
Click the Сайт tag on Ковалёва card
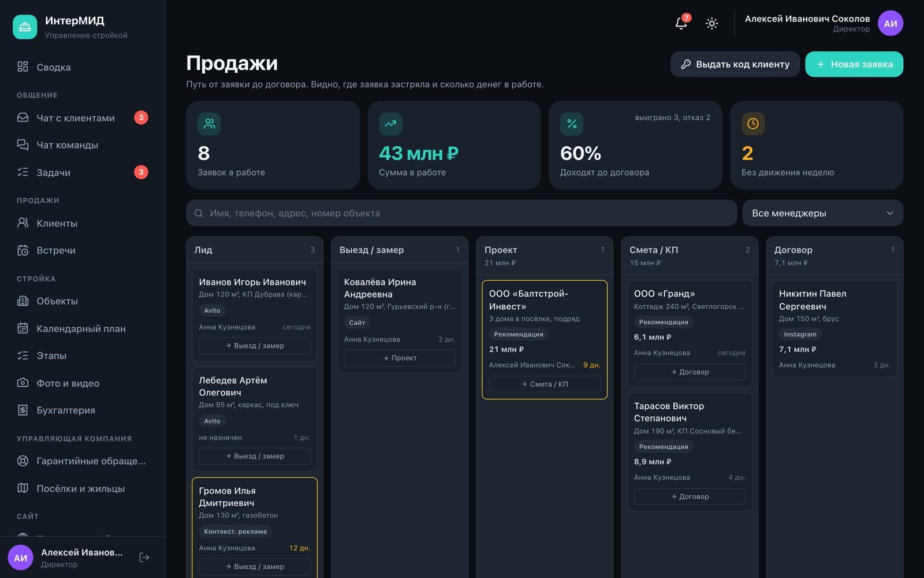pos(357,323)
